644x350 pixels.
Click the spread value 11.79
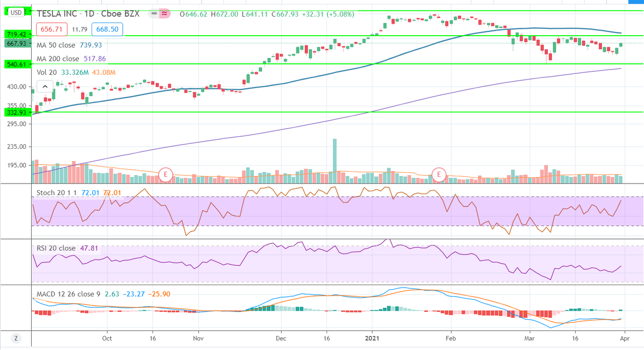(x=79, y=30)
